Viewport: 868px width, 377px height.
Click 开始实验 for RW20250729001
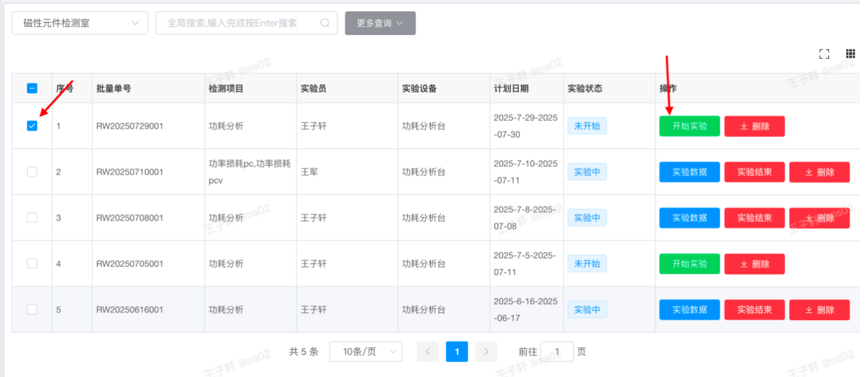[689, 126]
